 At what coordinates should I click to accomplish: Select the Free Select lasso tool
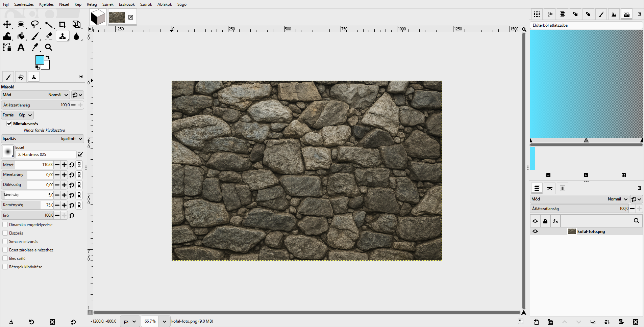point(35,24)
